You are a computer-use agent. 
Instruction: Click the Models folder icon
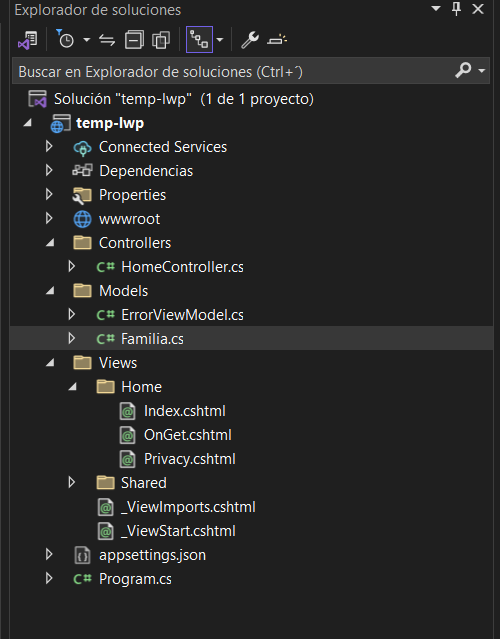click(x=82, y=291)
